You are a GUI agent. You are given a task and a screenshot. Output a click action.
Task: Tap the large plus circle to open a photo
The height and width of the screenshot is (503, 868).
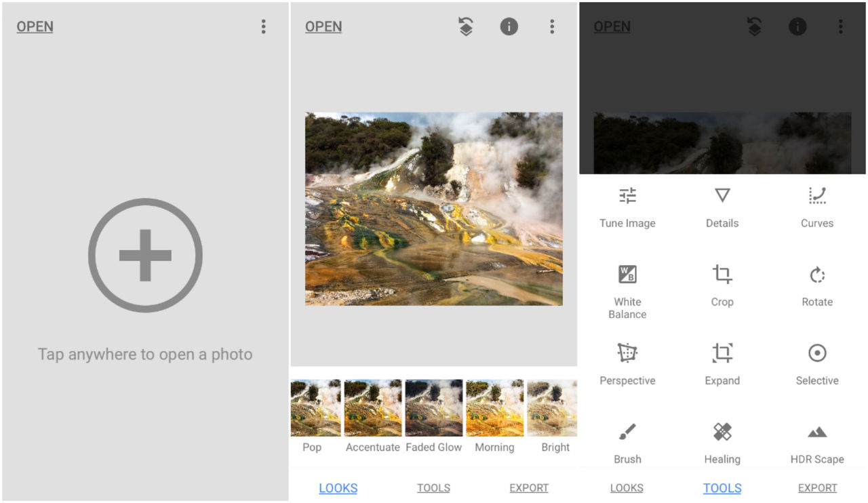(145, 256)
